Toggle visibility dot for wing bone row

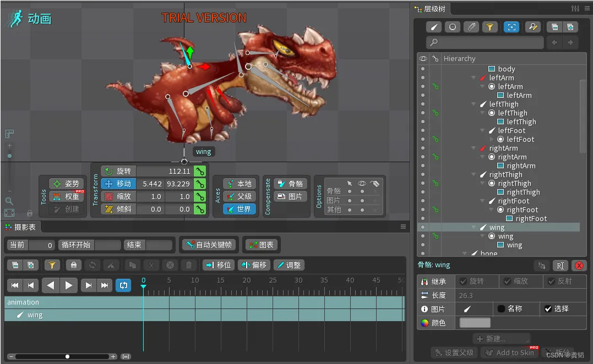pyautogui.click(x=423, y=227)
